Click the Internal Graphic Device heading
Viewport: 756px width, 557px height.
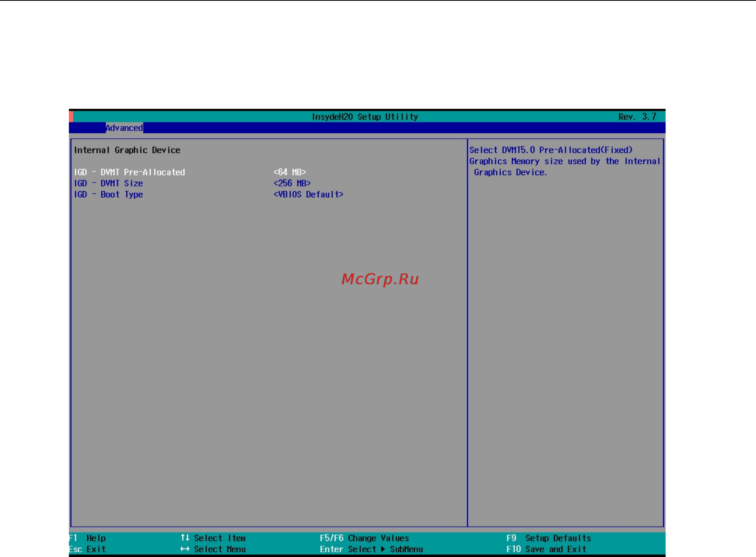pos(127,150)
